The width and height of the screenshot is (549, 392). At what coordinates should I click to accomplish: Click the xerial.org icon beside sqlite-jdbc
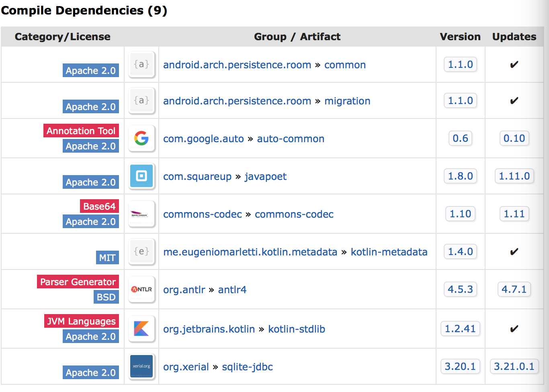[x=141, y=366]
